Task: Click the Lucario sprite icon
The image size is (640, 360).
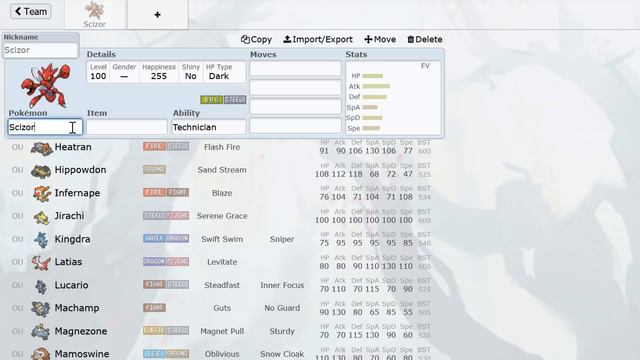Action: point(41,287)
